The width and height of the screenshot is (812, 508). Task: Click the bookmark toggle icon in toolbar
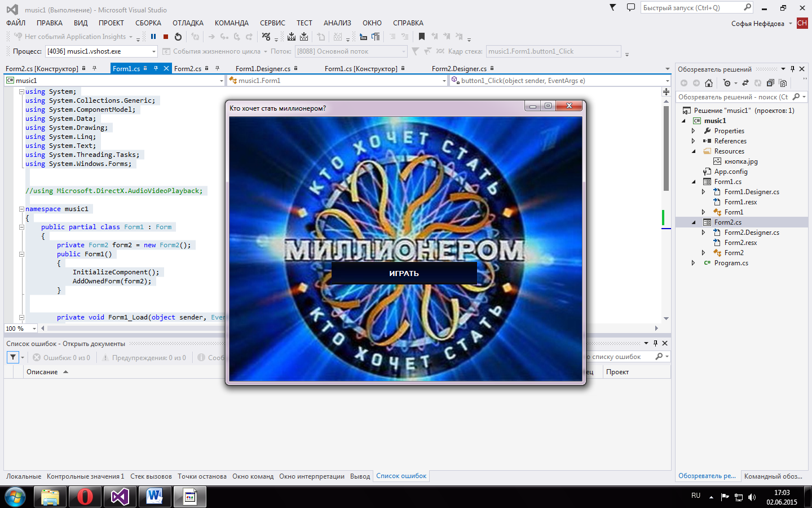[x=422, y=37]
